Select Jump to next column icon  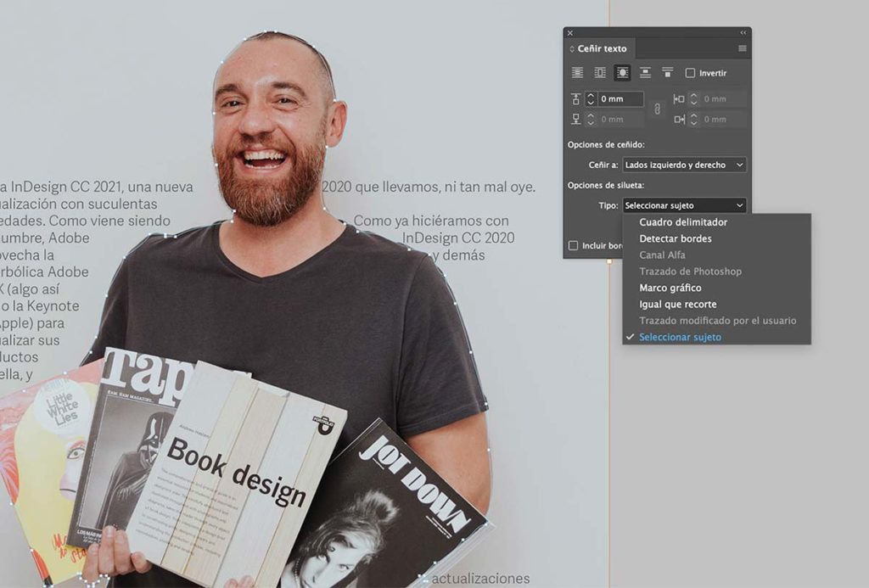pos(668,73)
